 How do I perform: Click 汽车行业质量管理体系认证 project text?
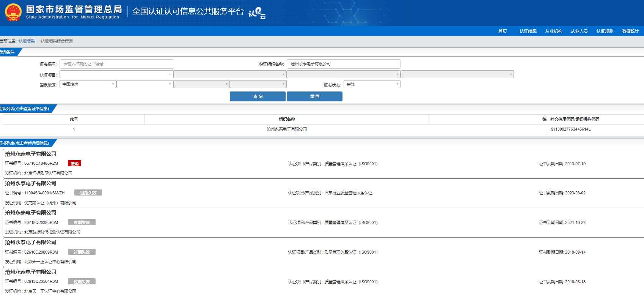348,193
